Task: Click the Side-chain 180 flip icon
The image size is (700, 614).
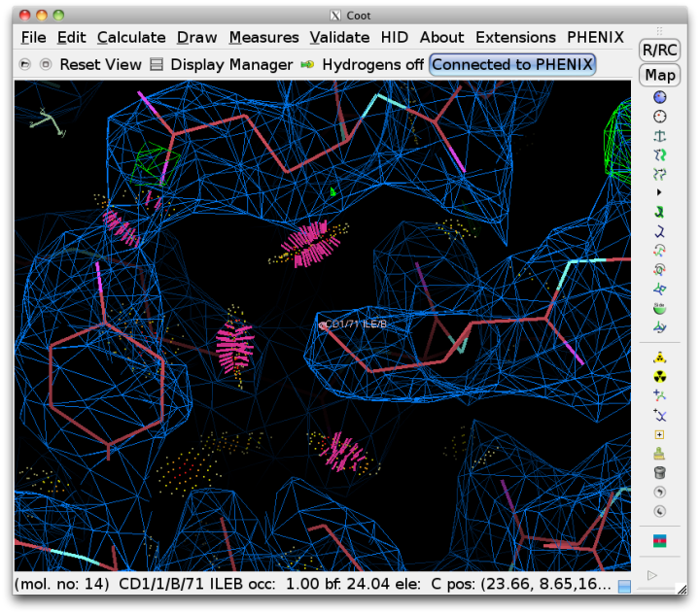Action: [x=660, y=309]
